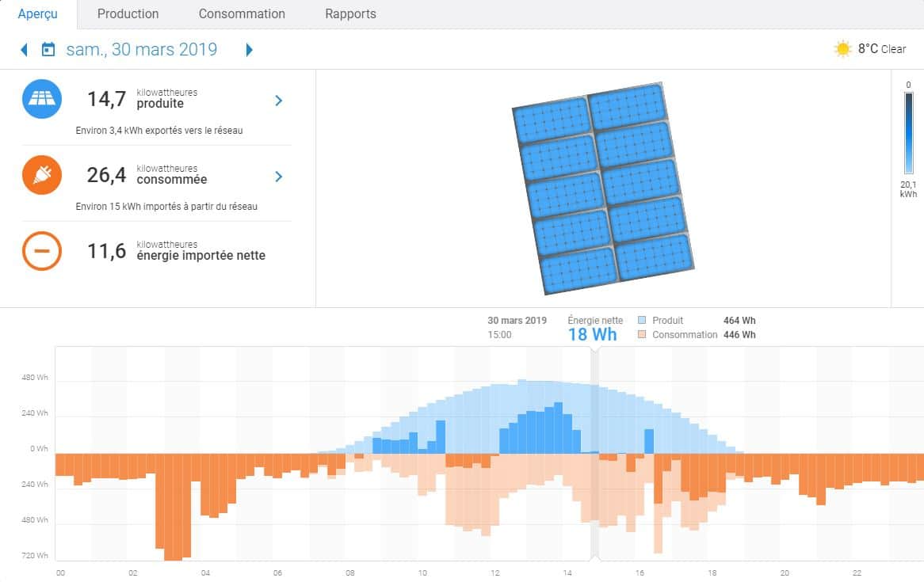This screenshot has width=924, height=582.
Task: Switch to the Production tab
Action: point(128,14)
